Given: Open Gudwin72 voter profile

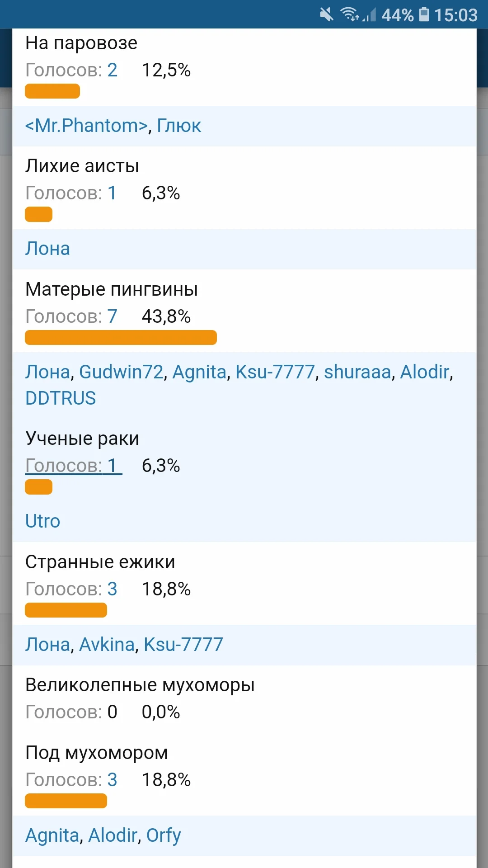Looking at the screenshot, I should click(121, 372).
